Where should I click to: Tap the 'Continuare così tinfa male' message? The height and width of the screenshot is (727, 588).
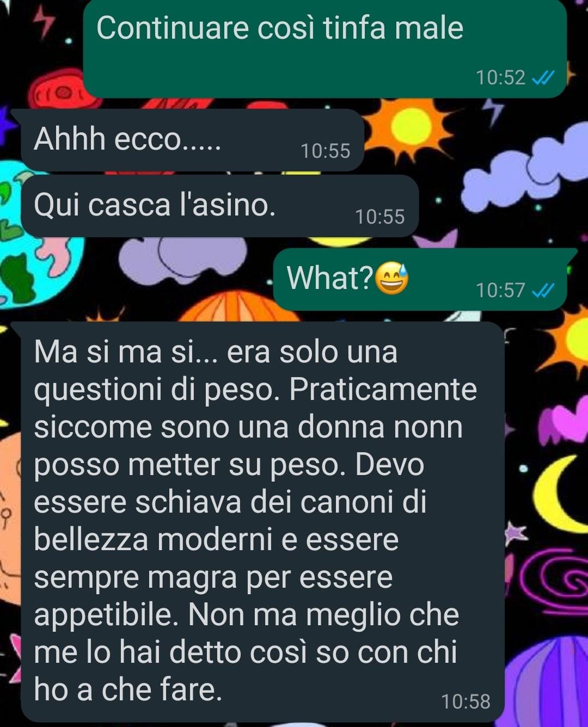pyautogui.click(x=325, y=48)
